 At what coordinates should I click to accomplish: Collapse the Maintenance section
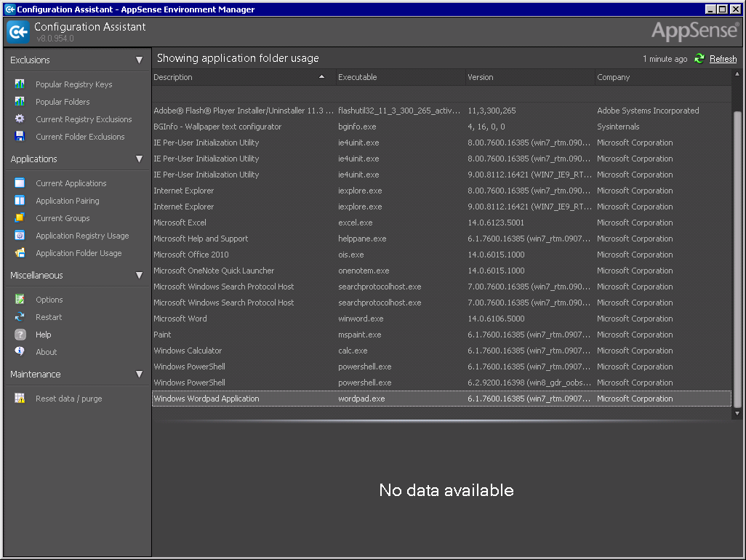[x=139, y=374]
